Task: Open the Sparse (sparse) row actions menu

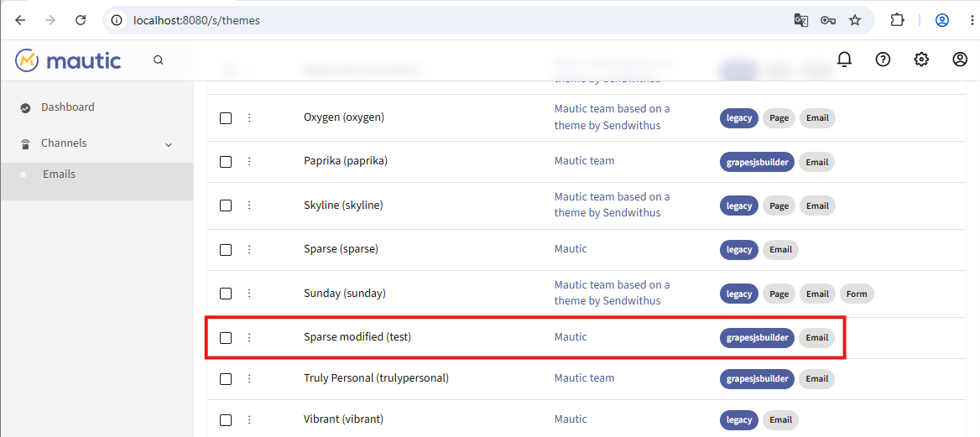Action: click(249, 249)
